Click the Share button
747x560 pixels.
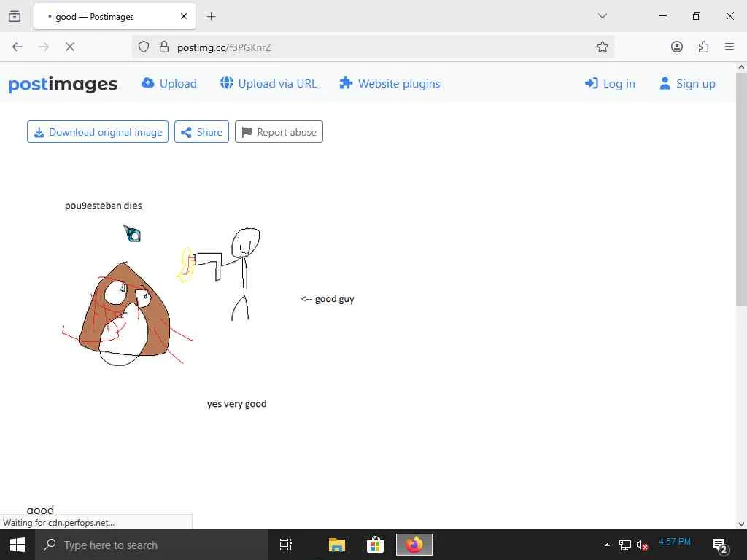tap(201, 132)
